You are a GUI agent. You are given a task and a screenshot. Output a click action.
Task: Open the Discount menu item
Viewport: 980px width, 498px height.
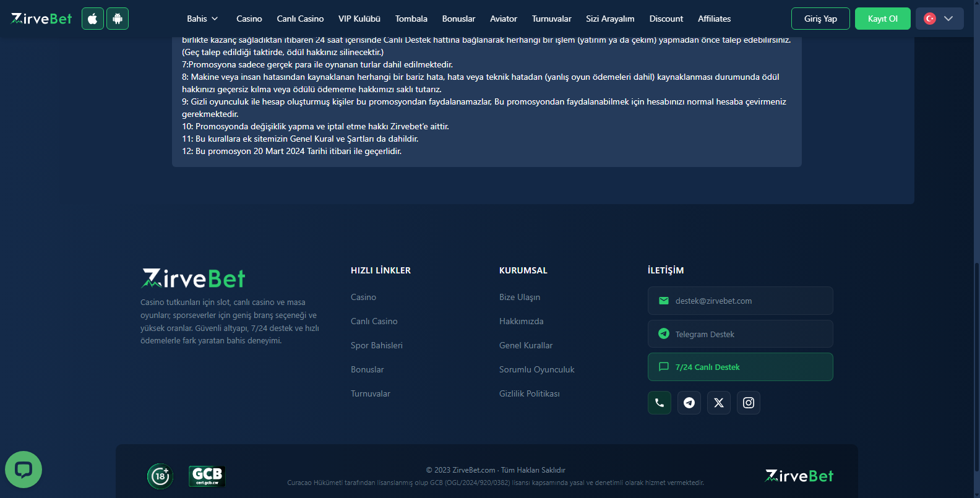tap(666, 19)
